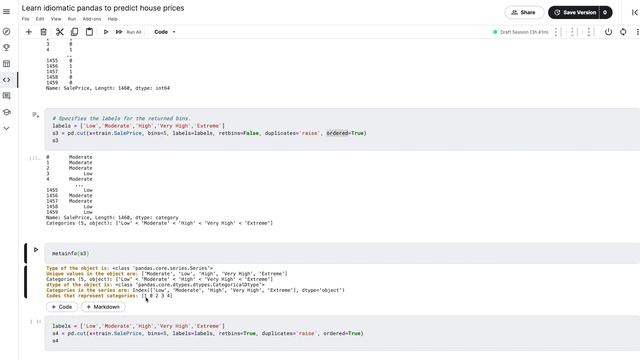Select the highlighted 'ordered' word in code
This screenshot has width=640, height=360.
click(x=337, y=133)
